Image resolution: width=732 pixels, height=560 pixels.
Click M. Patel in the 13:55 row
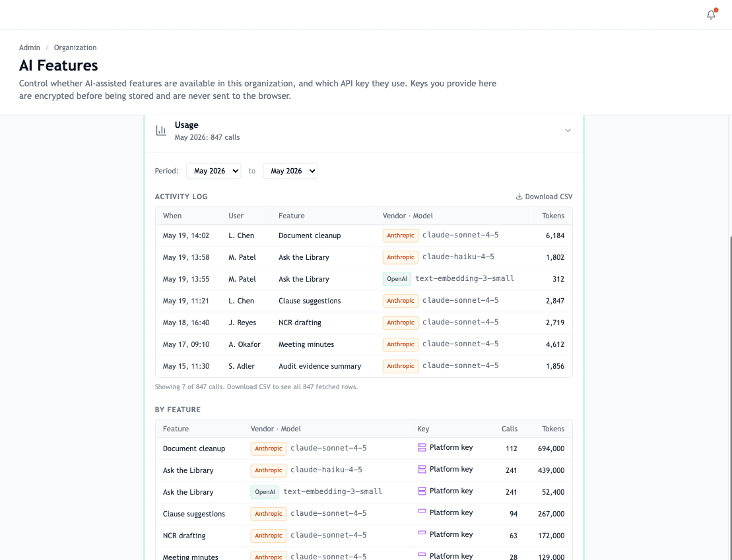coord(242,279)
